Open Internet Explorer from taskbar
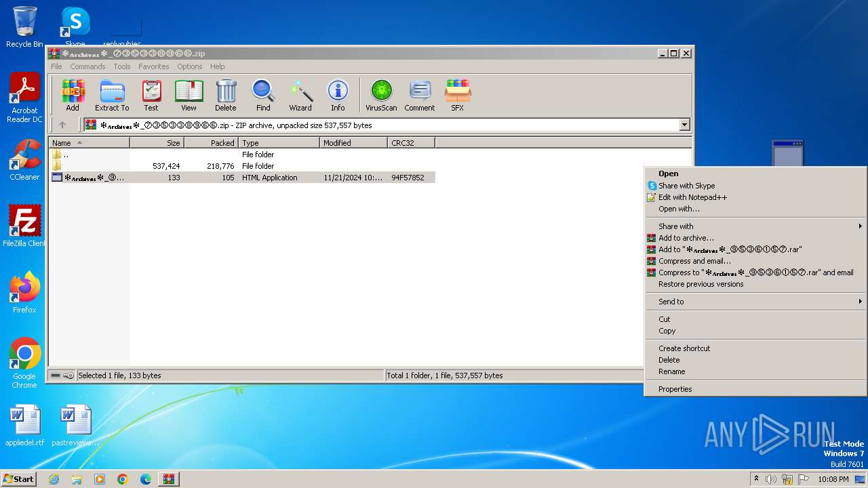868x488 pixels. (54, 479)
